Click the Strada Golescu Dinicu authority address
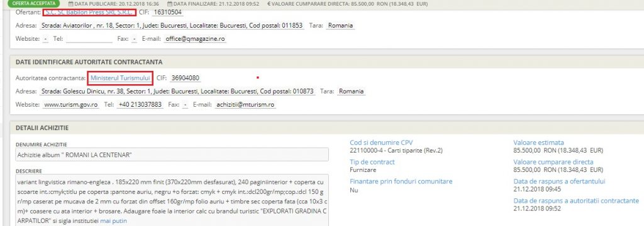This screenshot has width=644, height=226. [177, 91]
